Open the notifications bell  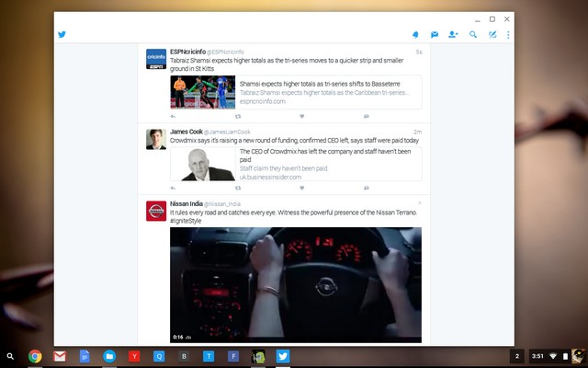click(x=415, y=35)
